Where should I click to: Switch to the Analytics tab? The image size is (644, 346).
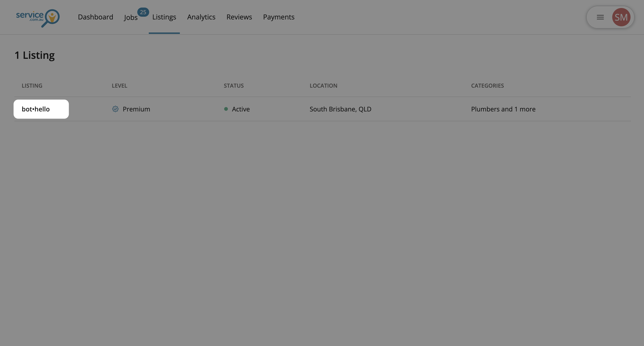click(201, 17)
